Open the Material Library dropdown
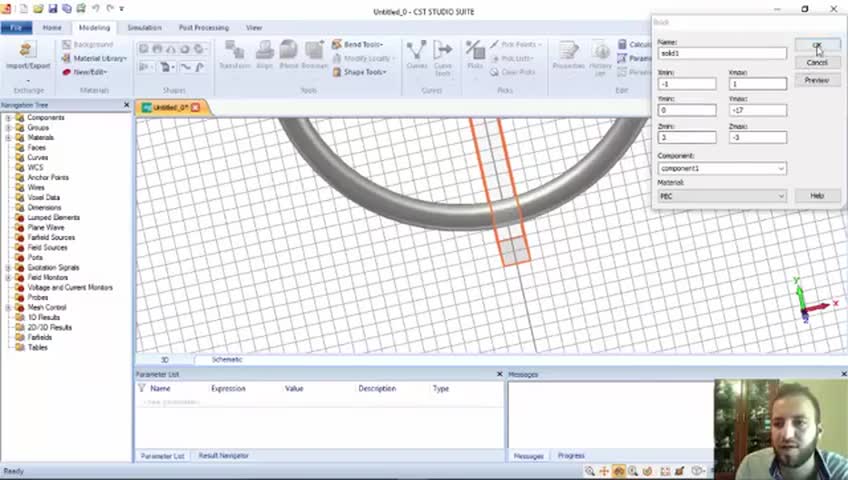The height and width of the screenshot is (480, 848). (94, 58)
